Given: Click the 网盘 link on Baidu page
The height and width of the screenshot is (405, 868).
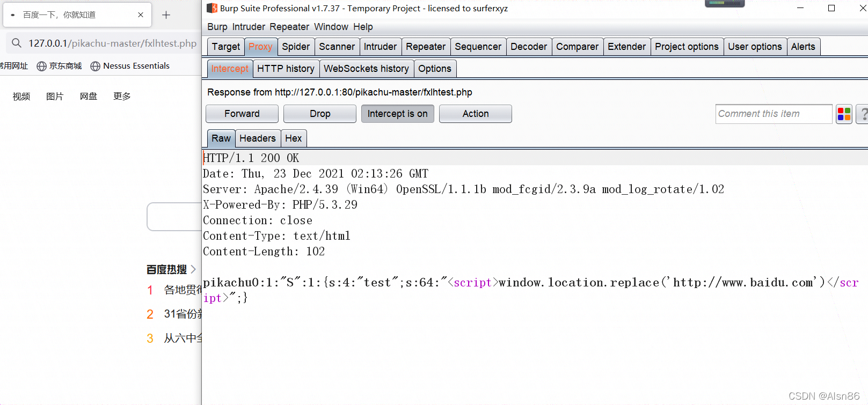Looking at the screenshot, I should tap(89, 97).
